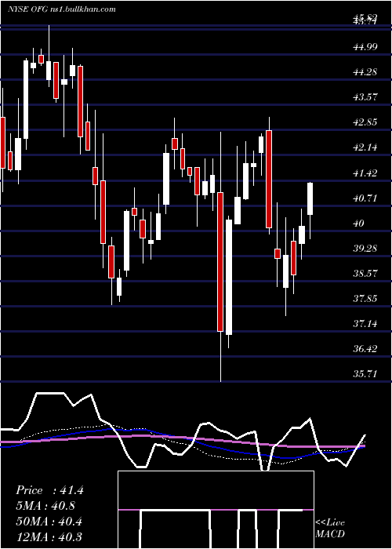This screenshot has height=549, width=392.
Task: Click the 44.99 price axis label
Action: [x=365, y=46]
